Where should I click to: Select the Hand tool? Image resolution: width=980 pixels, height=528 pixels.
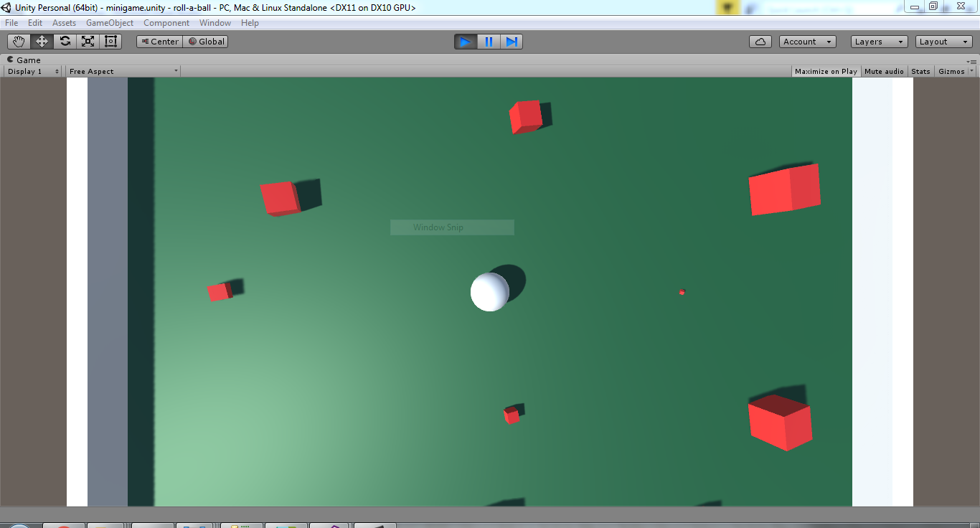(x=19, y=42)
